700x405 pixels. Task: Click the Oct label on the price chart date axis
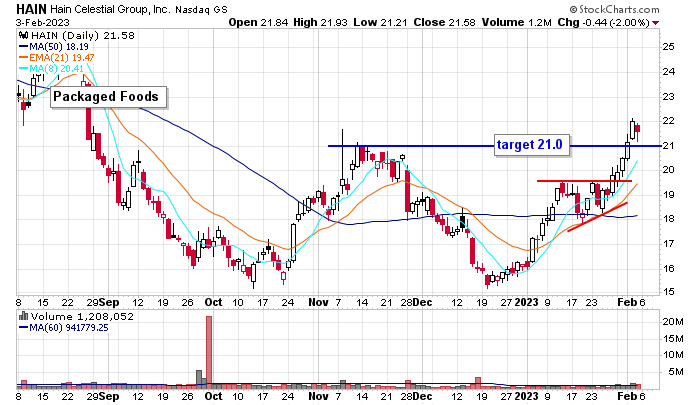click(213, 302)
